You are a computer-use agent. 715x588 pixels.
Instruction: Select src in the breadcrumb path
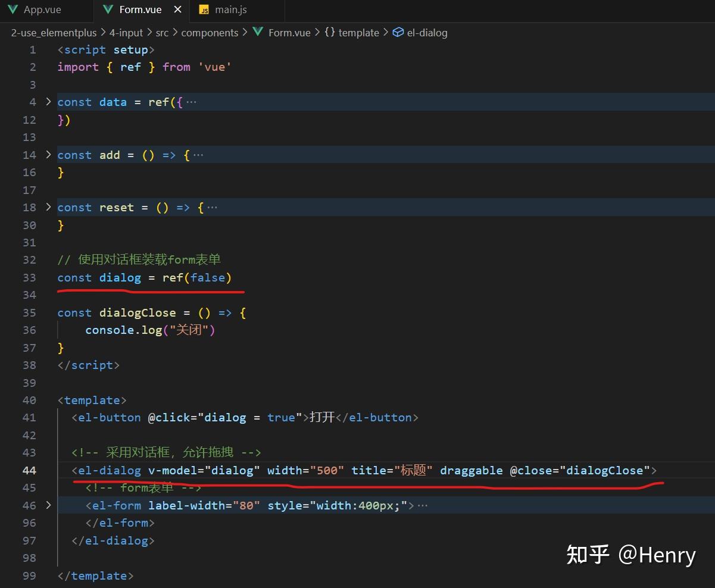point(162,32)
